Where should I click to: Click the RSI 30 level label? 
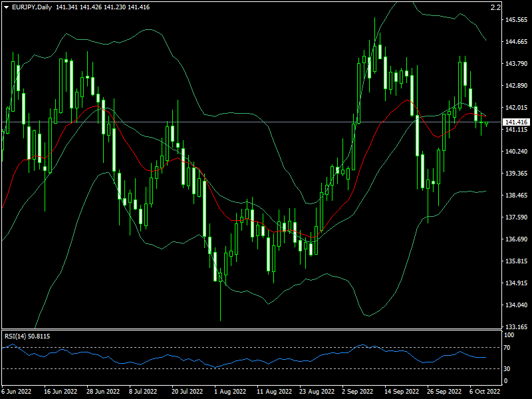[507, 368]
